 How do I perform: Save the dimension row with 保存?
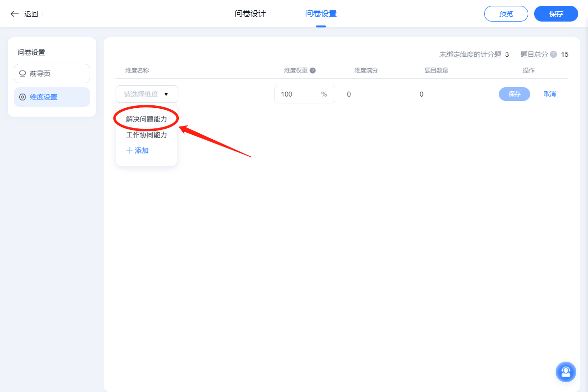tap(514, 94)
